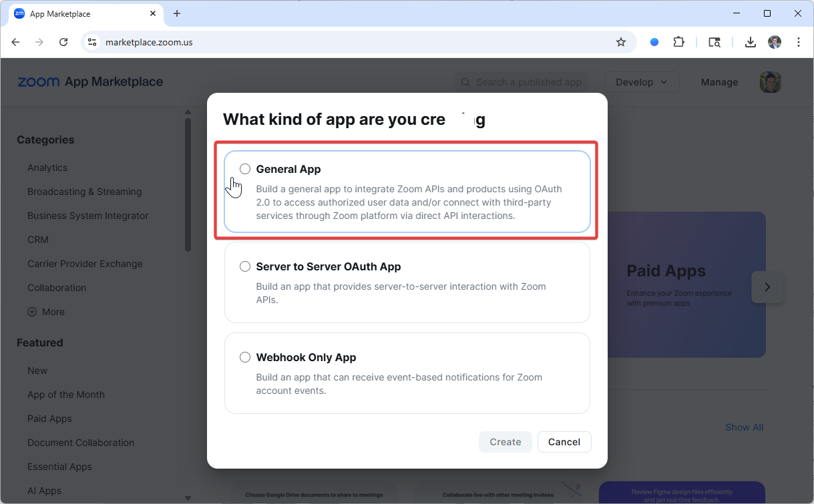Image resolution: width=814 pixels, height=504 pixels.
Task: Click the sidebar vertical scrollbar
Action: pyautogui.click(x=188, y=184)
